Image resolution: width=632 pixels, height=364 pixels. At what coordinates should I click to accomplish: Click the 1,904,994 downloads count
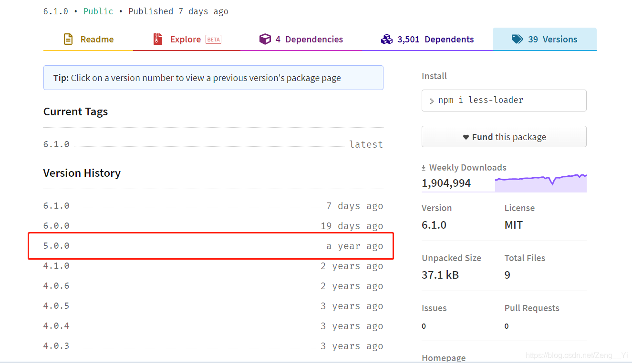(446, 183)
